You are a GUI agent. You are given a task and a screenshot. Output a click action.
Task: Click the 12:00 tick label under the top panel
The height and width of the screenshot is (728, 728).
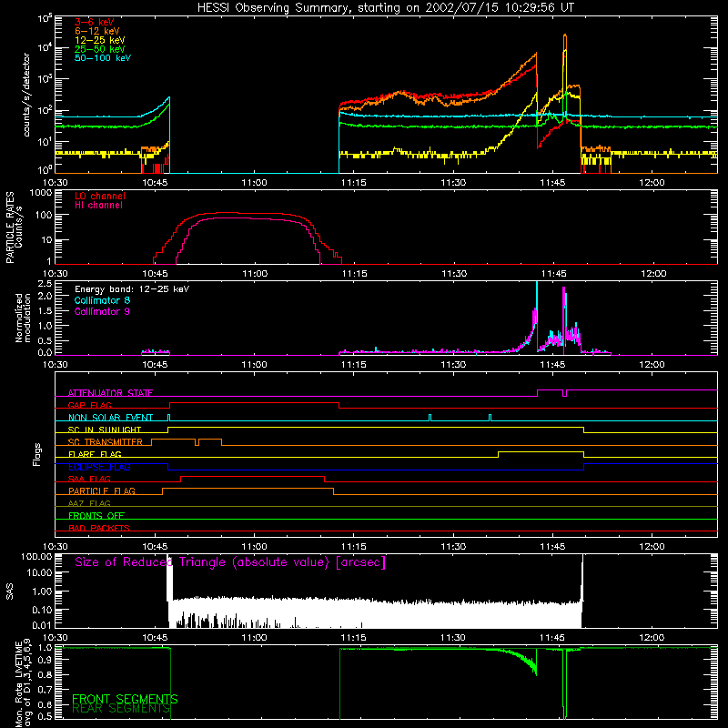point(652,183)
